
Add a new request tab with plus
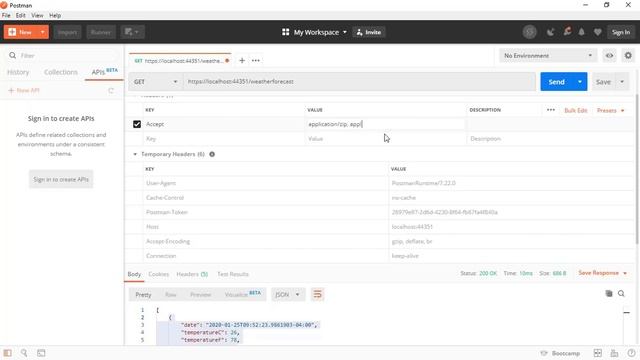pos(242,60)
